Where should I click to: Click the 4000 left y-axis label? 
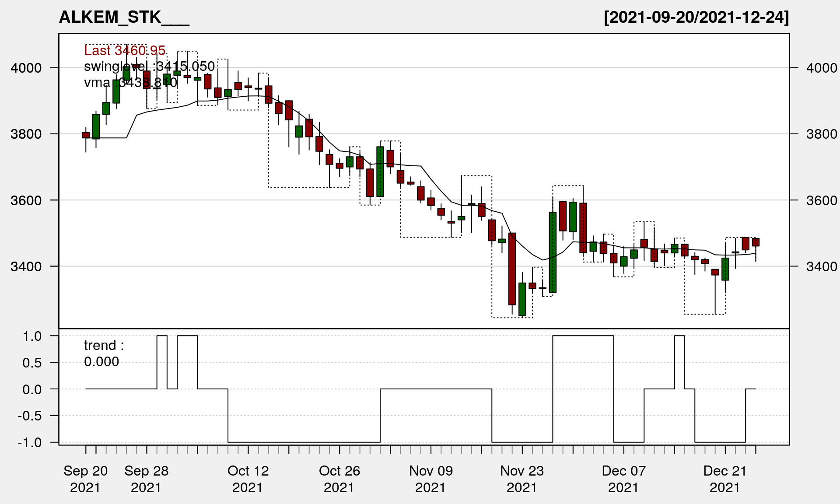26,68
